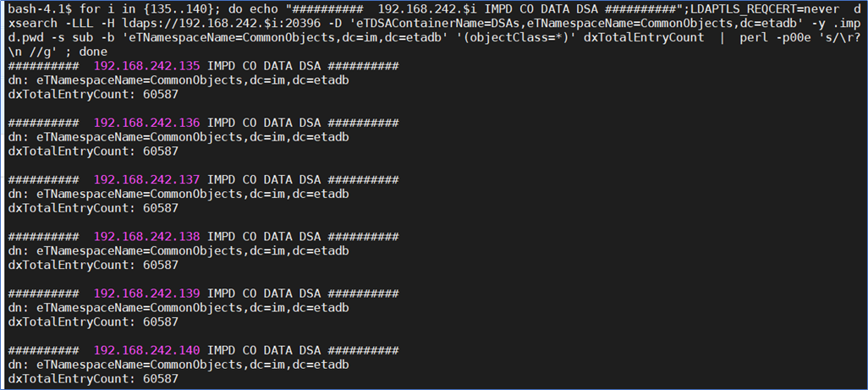Screen dimensions: 868x390
Task: Click the dn line below 192.168.242.138 header
Action: (x=179, y=250)
